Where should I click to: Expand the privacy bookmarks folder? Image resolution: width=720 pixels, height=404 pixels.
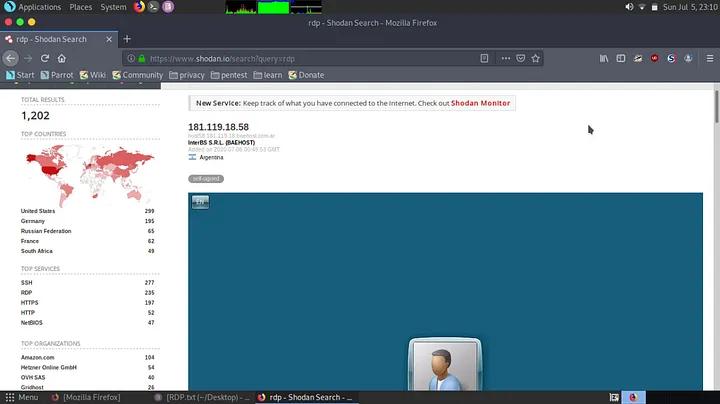[186, 75]
